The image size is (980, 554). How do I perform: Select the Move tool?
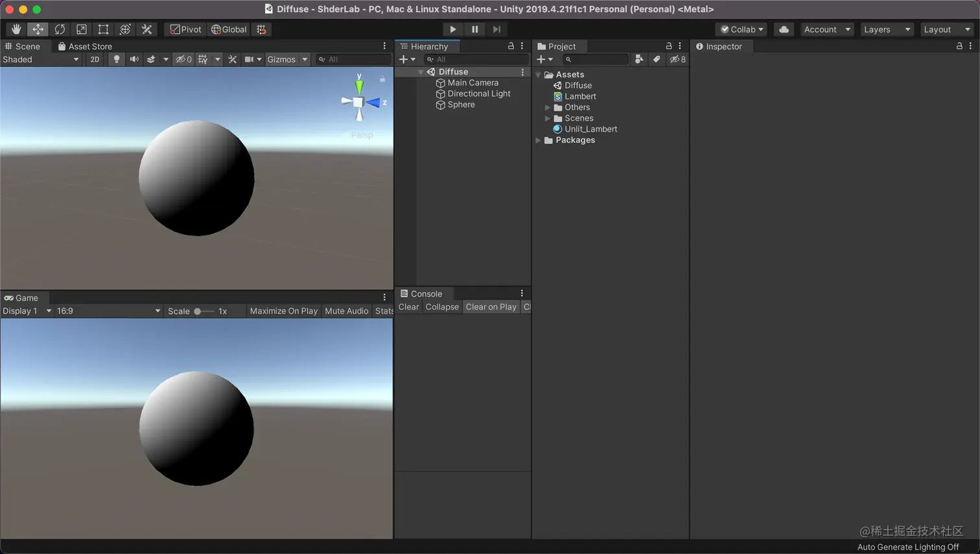click(38, 29)
